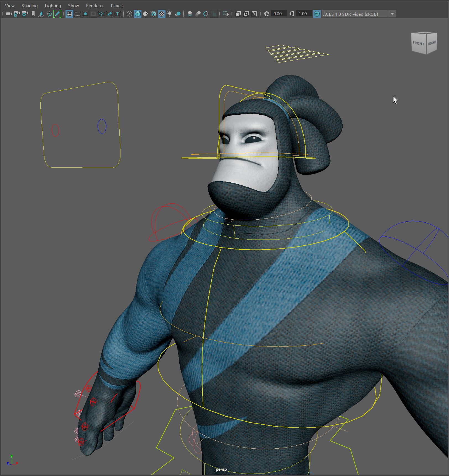
Task: Click the Image Plane icon
Action: tap(41, 14)
